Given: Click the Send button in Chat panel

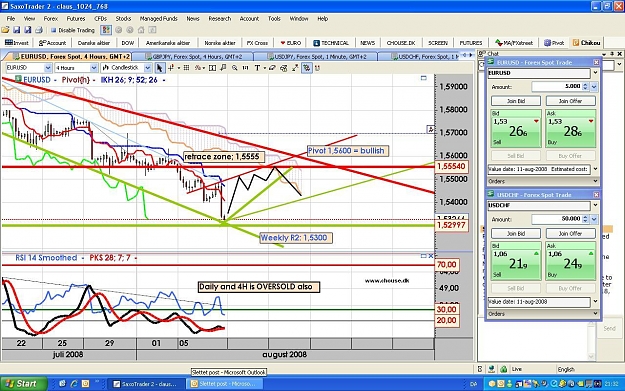Looking at the screenshot, I should [609, 328].
